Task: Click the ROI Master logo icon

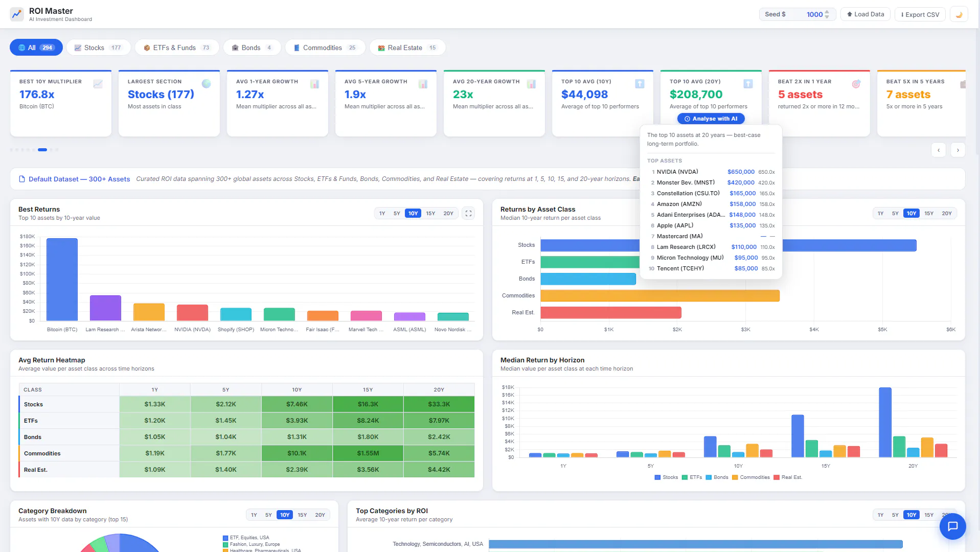Action: [17, 14]
